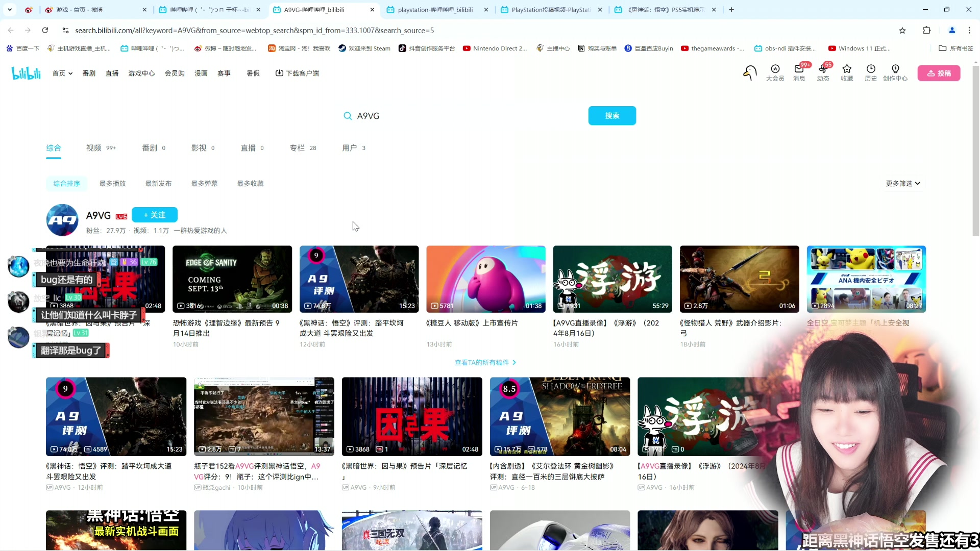The width and height of the screenshot is (980, 551).
Task: Open 创作中心 creator center icon
Action: (x=895, y=73)
